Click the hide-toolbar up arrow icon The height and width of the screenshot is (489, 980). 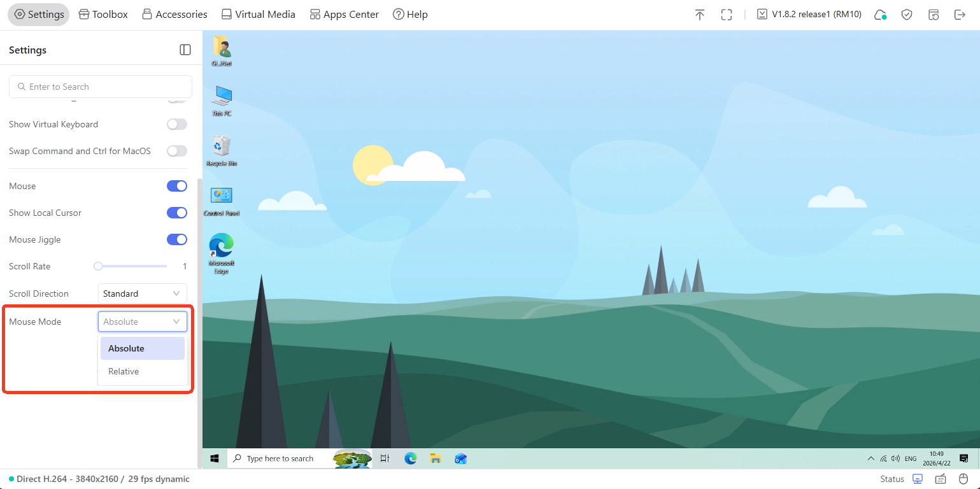[700, 15]
